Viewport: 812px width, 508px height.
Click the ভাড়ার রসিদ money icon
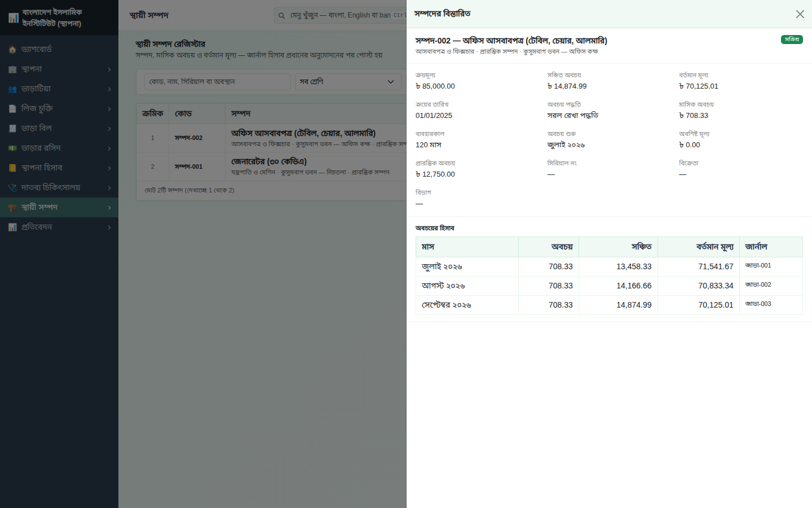pyautogui.click(x=12, y=148)
